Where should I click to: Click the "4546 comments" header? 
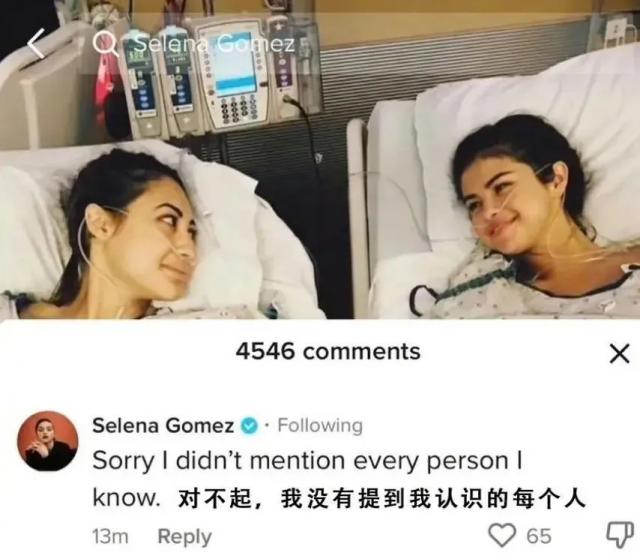click(328, 351)
